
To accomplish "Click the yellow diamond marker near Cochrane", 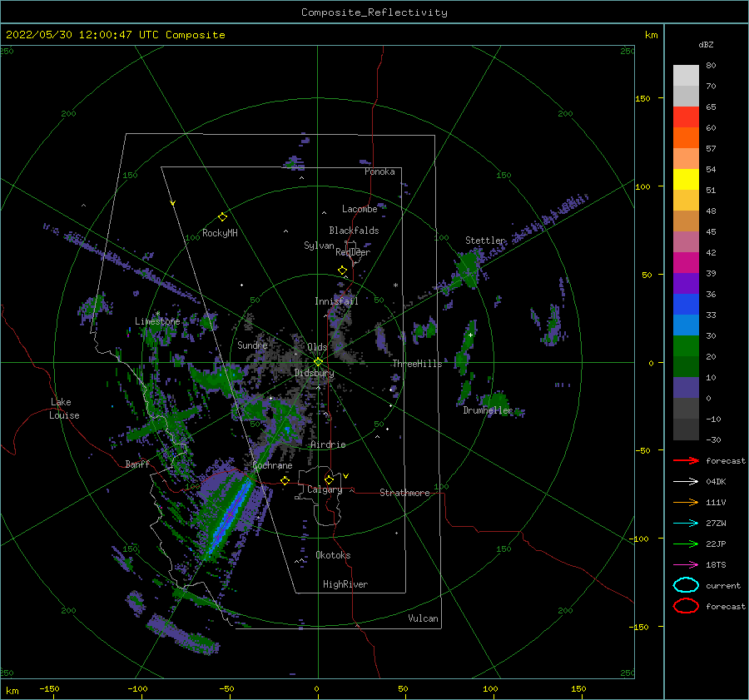I will pyautogui.click(x=285, y=480).
